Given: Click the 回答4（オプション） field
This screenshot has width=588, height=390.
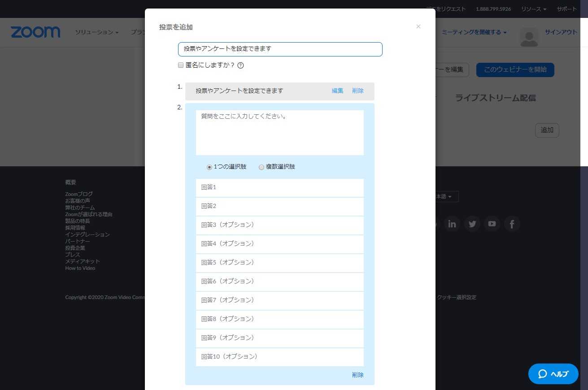Looking at the screenshot, I should [280, 244].
